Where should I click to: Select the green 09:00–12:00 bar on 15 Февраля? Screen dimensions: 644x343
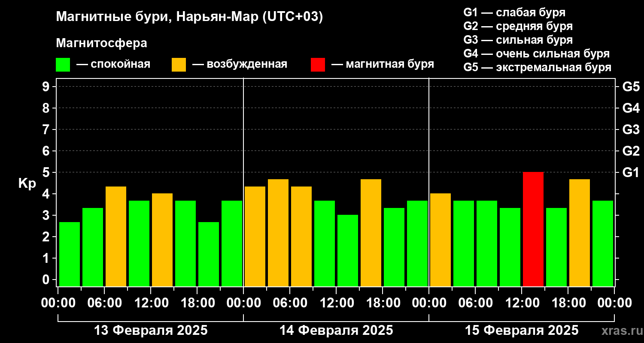[510, 247]
